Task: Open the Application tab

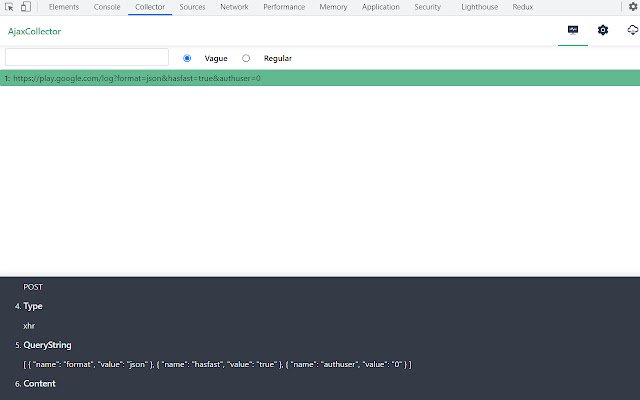Action: click(380, 7)
